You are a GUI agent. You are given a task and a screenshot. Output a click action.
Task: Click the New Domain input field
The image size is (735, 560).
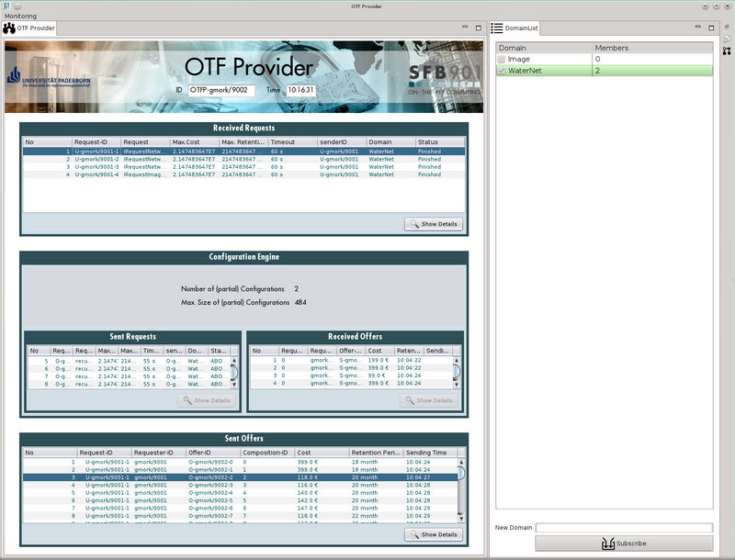[624, 528]
